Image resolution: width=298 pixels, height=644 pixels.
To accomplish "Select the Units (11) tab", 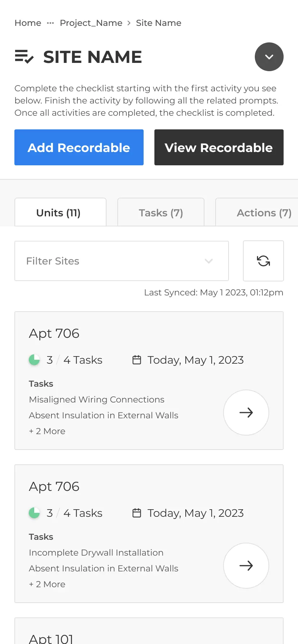I will coord(60,212).
